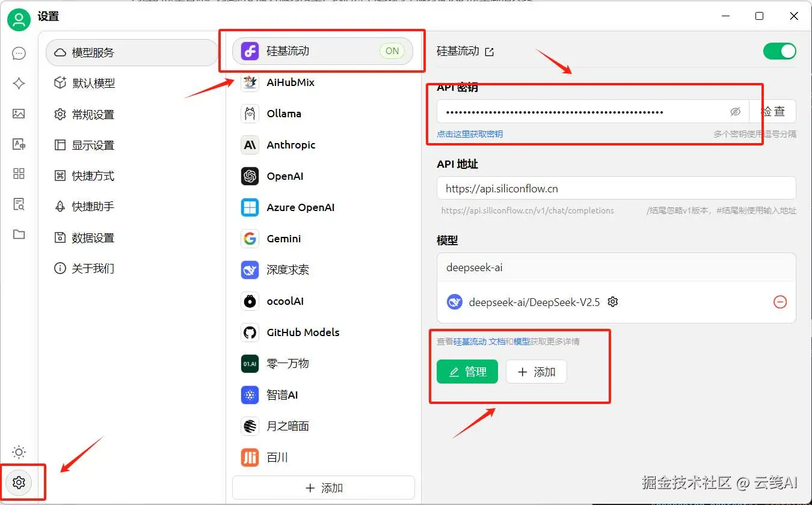812x505 pixels.
Task: Open the 关于我们 settings section
Action: [131, 268]
